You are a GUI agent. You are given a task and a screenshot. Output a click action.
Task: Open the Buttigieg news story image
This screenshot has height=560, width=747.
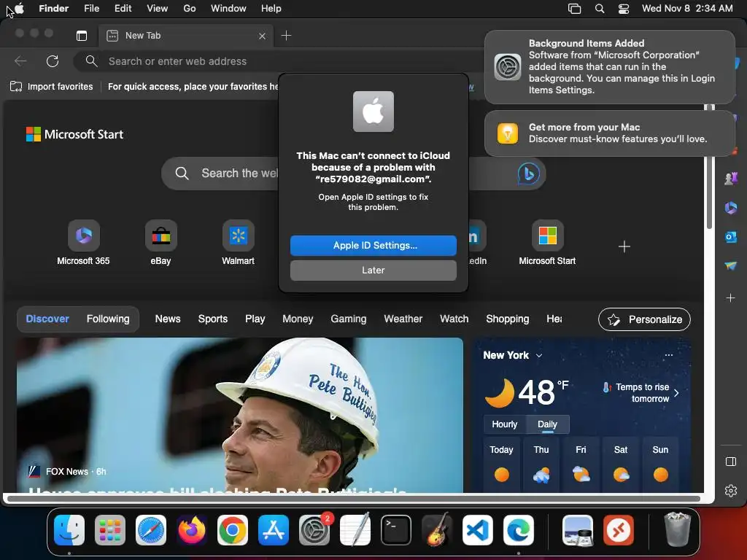[240, 415]
